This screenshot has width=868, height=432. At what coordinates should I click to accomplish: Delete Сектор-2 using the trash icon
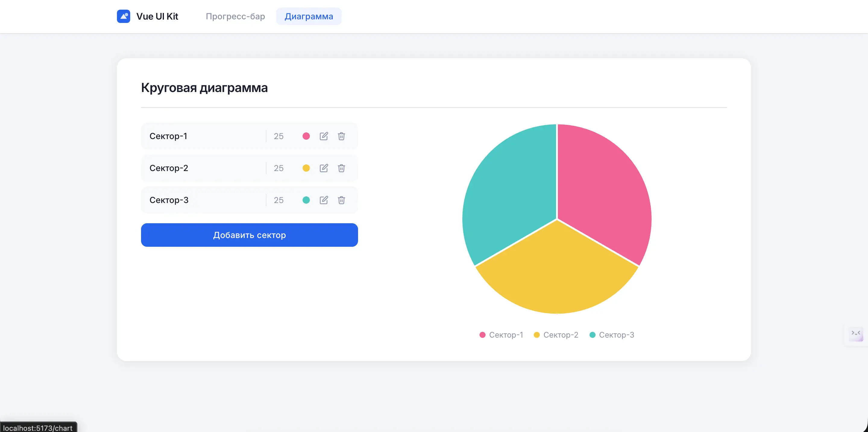(x=341, y=168)
